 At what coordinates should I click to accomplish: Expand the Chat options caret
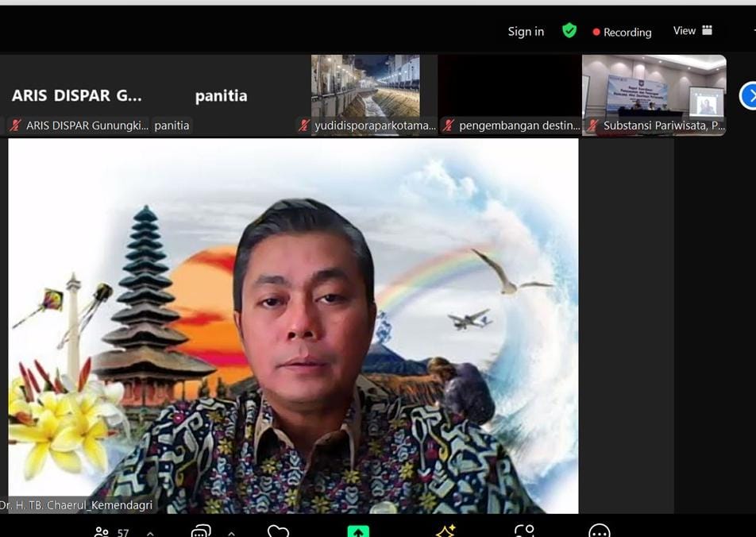[x=232, y=533]
